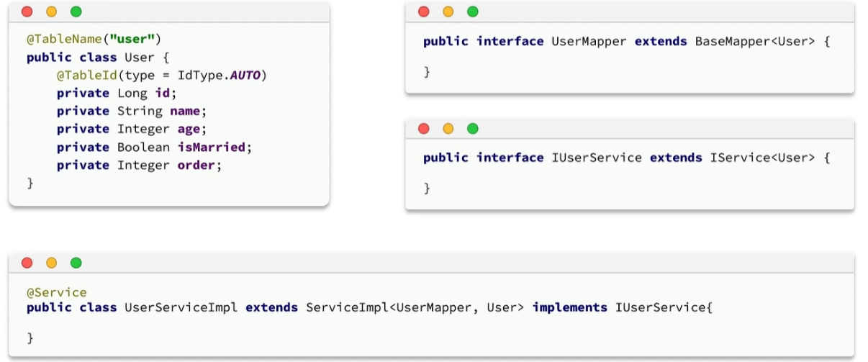Minimize the UserMapper interface window
868x362 pixels.
448,12
